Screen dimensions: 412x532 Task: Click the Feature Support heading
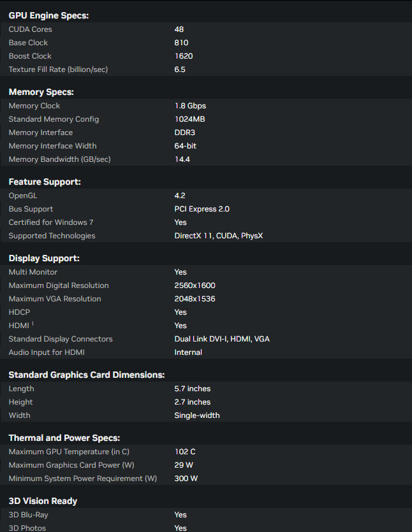(x=45, y=182)
